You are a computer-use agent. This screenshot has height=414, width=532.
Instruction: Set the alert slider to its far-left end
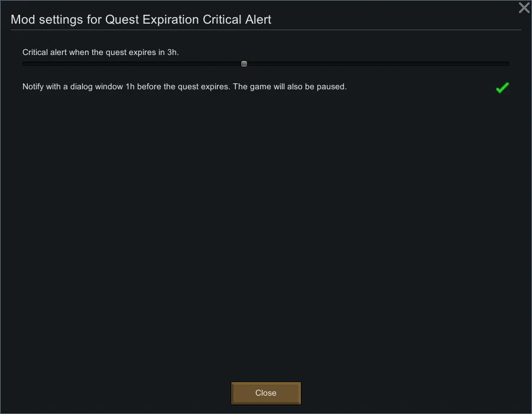click(24, 64)
